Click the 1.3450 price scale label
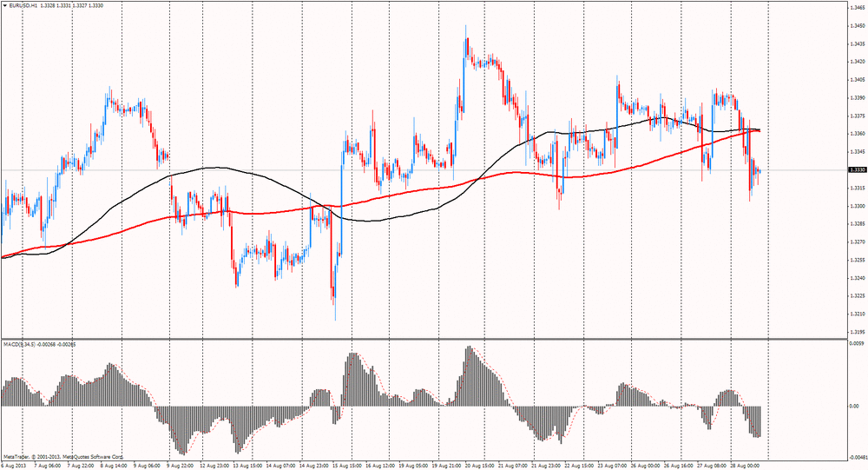This screenshot has height=470, width=868. [x=858, y=26]
